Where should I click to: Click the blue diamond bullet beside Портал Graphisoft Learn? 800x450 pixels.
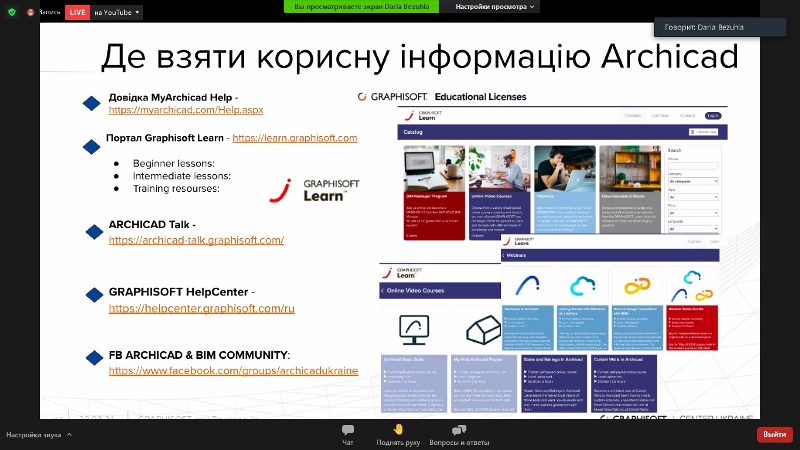(x=92, y=147)
